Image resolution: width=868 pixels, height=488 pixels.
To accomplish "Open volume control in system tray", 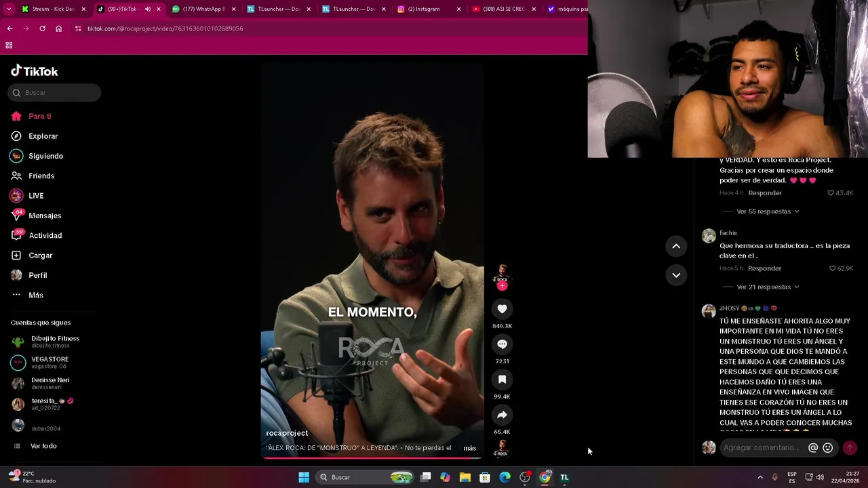I will tap(819, 477).
